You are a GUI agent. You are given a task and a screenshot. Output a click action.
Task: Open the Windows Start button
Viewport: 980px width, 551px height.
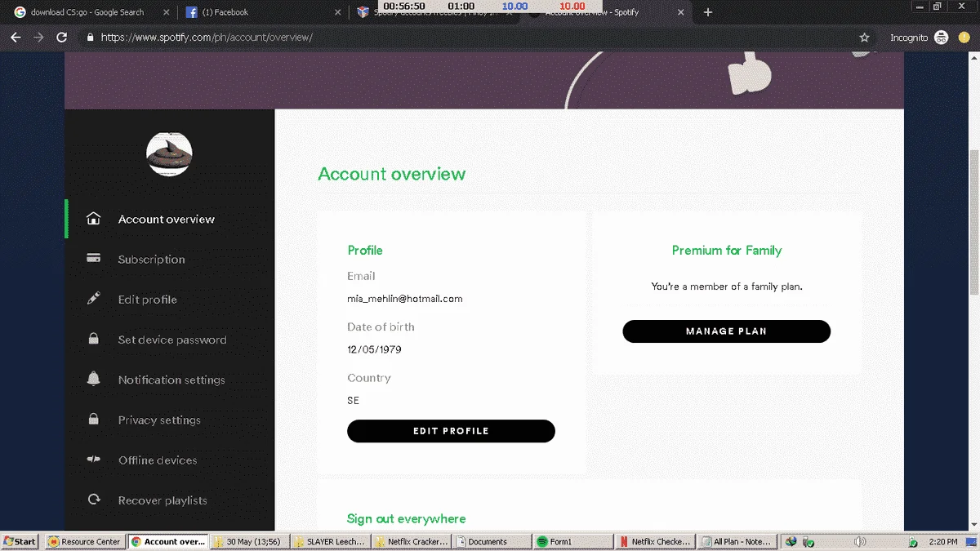(20, 541)
